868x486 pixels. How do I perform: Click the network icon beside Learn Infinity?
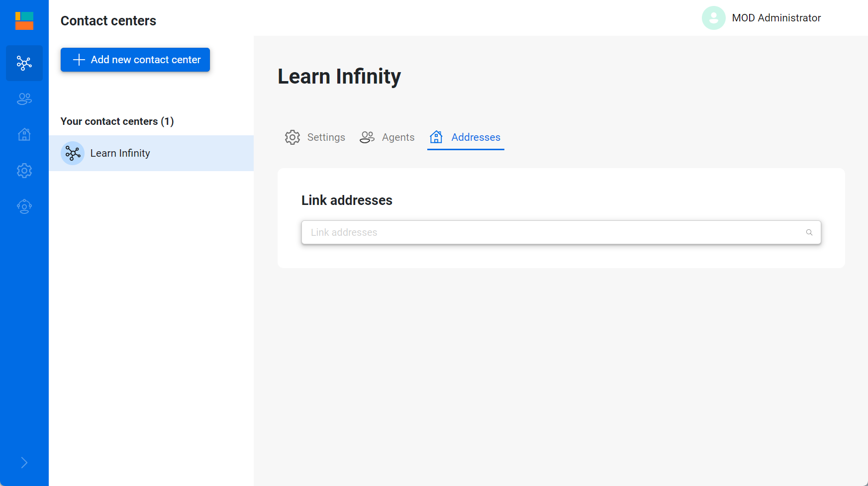point(73,153)
